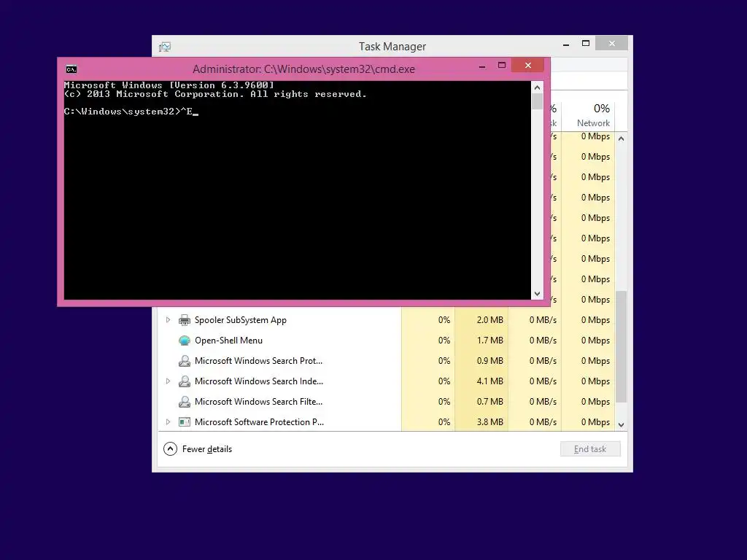
Task: Click the cmd.exe window title text
Action: click(x=303, y=69)
